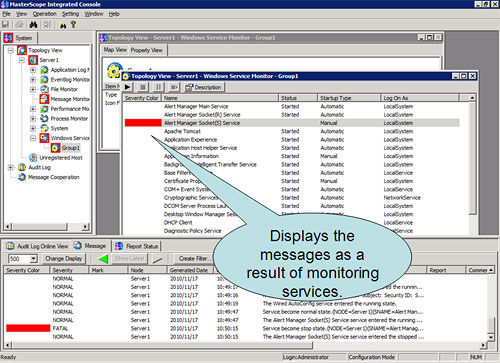Select the Group1 node in the tree
Image resolution: width=500 pixels, height=363 pixels.
[x=71, y=148]
